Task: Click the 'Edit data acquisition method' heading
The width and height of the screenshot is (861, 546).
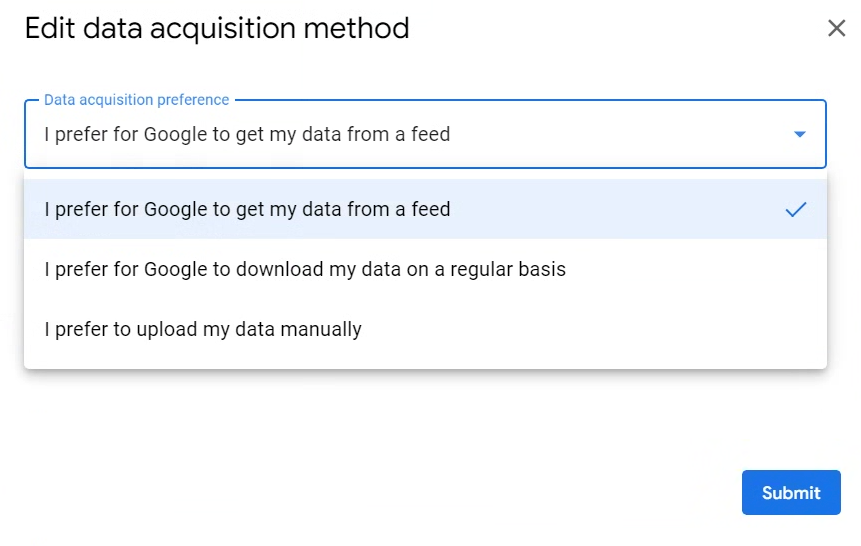Action: pos(217,28)
